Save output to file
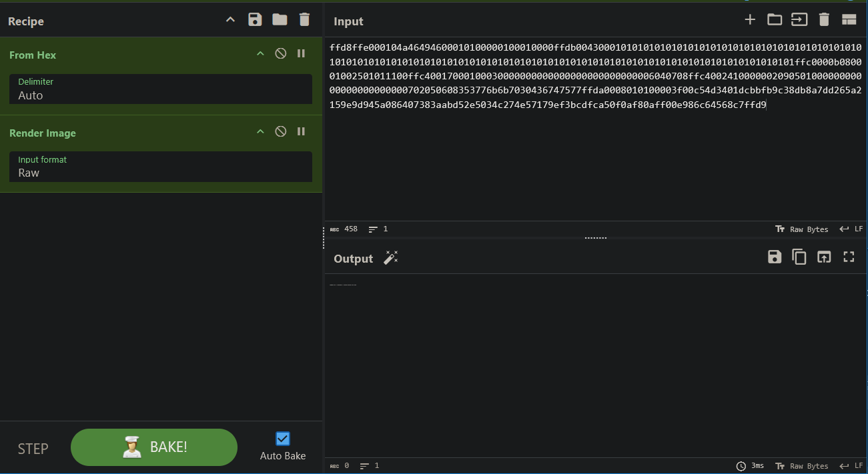This screenshot has width=868, height=474. (x=774, y=257)
